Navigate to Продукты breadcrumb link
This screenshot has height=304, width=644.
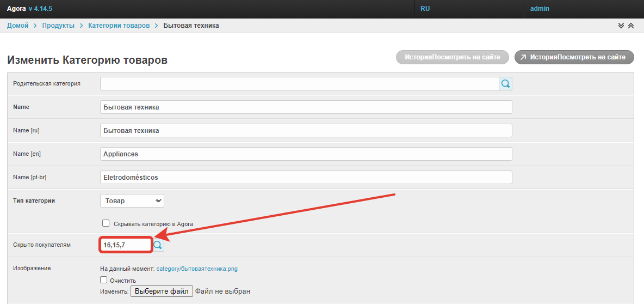tap(58, 26)
